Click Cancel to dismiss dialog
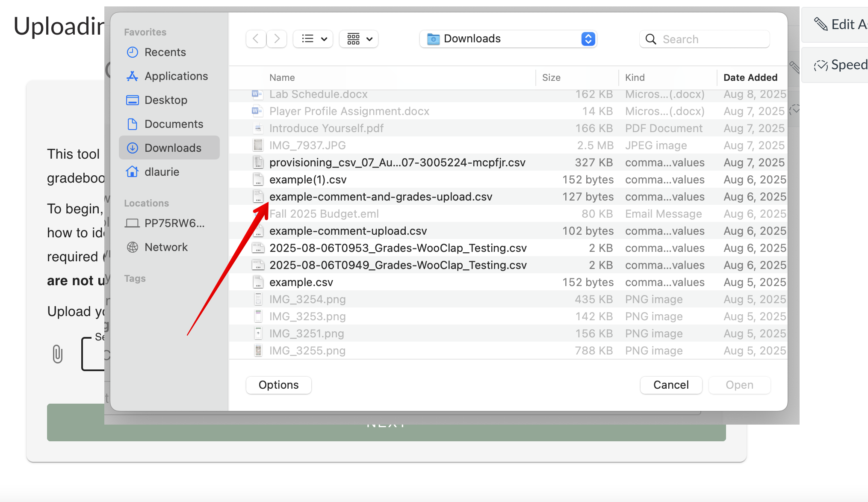Screen dimensions: 868x502 click(670, 385)
